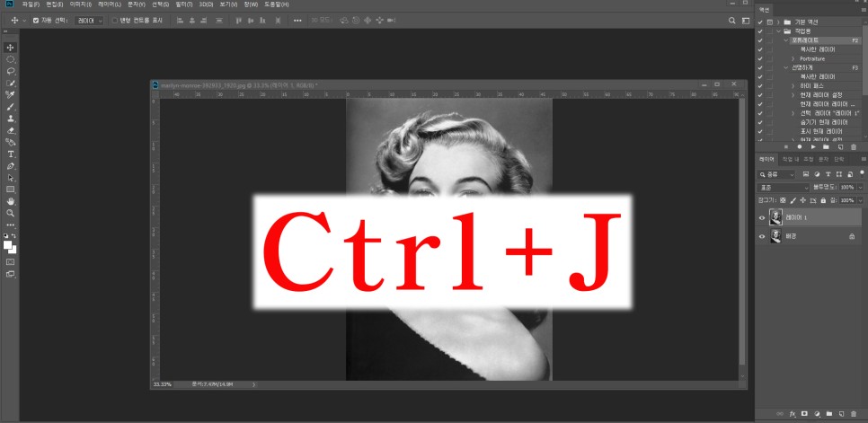Collapse the 작업용 action set
The height and width of the screenshot is (423, 868).
(x=778, y=31)
